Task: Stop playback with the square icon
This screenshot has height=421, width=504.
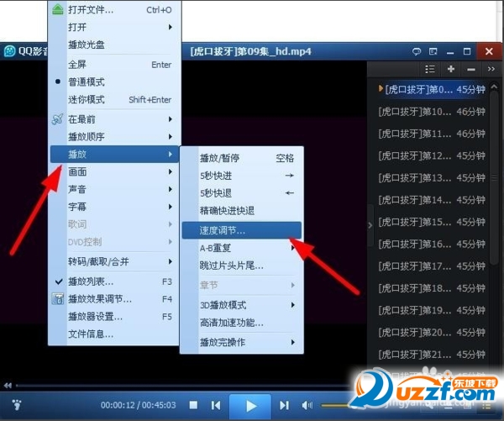Action: (193, 405)
